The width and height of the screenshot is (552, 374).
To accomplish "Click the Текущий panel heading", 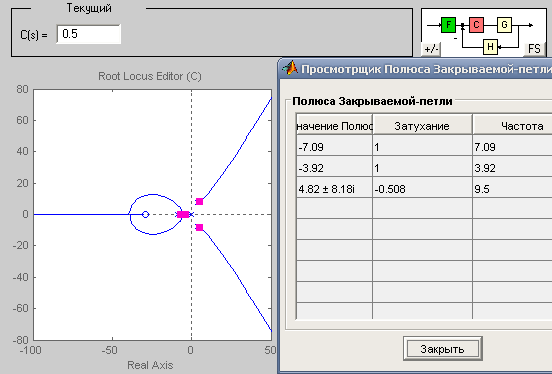I will click(89, 8).
